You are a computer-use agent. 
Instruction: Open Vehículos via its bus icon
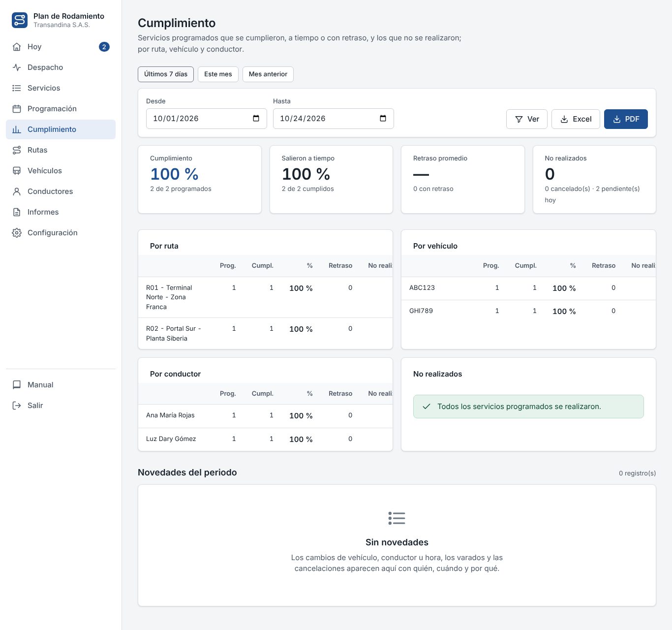click(17, 171)
